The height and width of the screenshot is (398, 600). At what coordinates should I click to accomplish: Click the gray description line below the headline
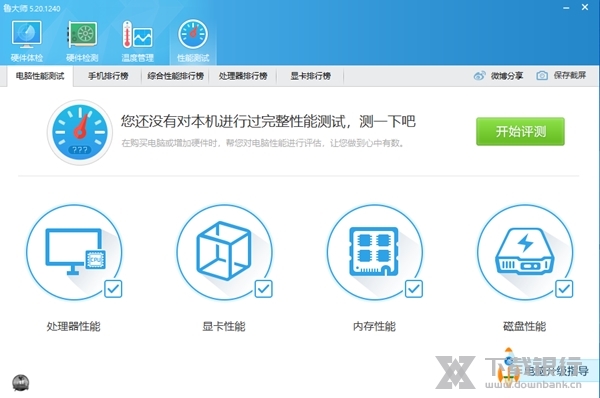(x=262, y=143)
